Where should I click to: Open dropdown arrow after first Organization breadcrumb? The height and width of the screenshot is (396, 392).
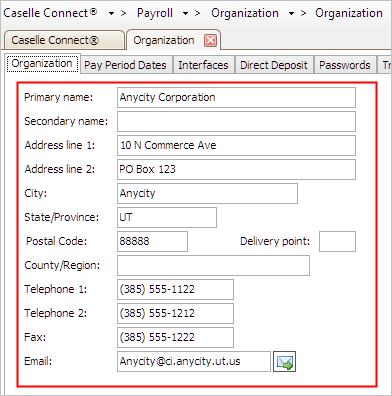tap(291, 13)
